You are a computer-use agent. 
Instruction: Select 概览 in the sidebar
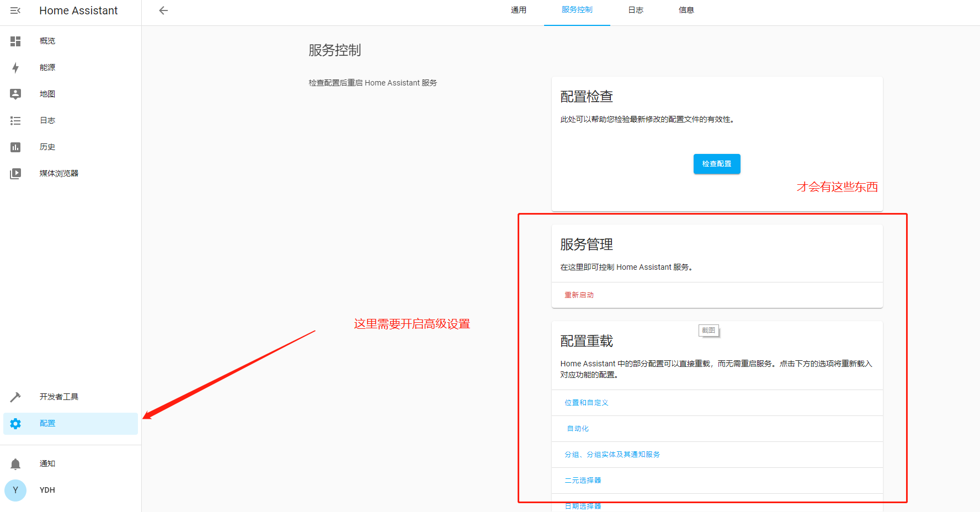pyautogui.click(x=47, y=41)
